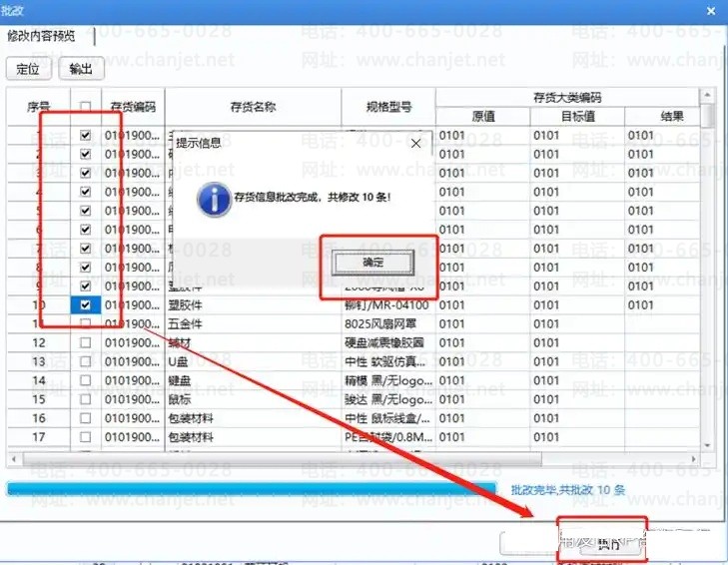Check the checkbox in row 16 包装材料
The width and height of the screenshot is (728, 565).
point(86,418)
